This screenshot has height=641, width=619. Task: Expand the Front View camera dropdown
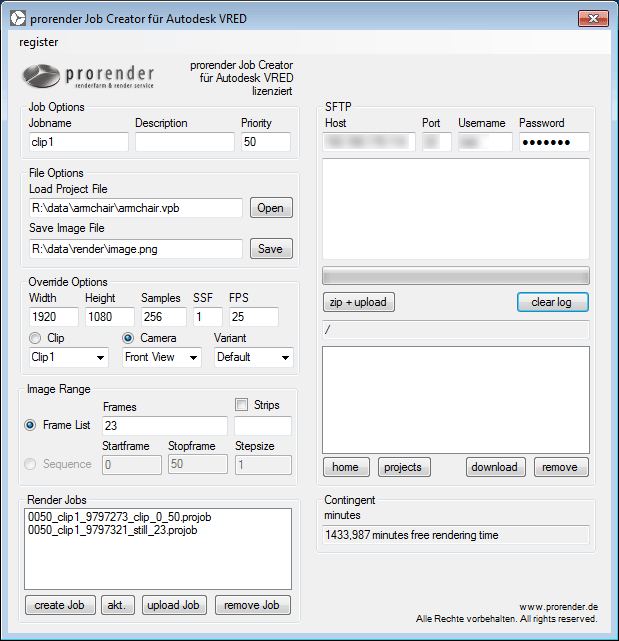pyautogui.click(x=161, y=357)
